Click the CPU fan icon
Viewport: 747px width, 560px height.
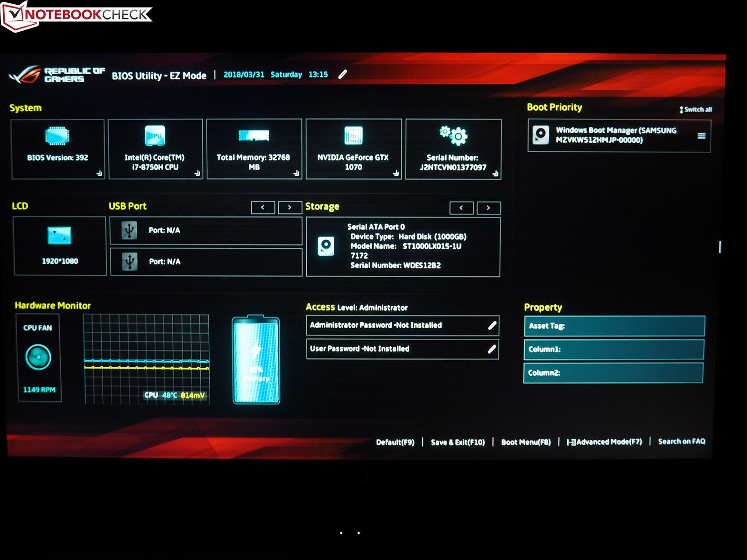point(38,357)
